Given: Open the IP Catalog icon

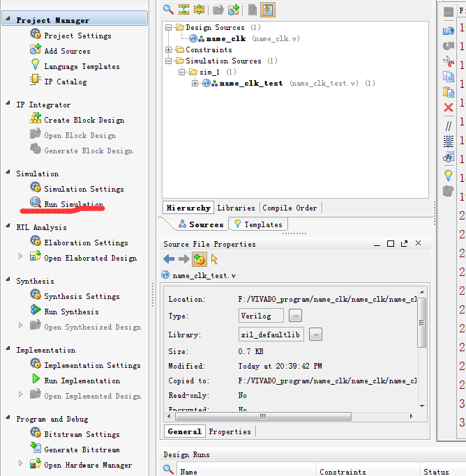Looking at the screenshot, I should pos(36,80).
